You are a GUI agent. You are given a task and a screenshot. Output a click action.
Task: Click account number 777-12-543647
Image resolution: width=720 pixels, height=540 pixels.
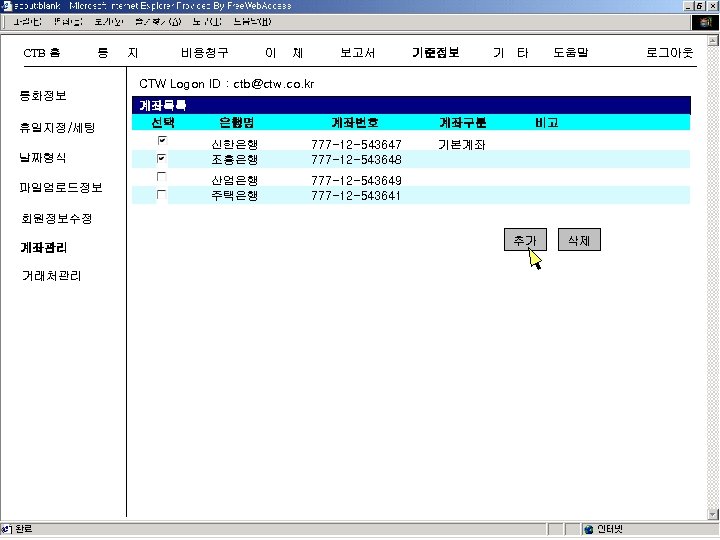pyautogui.click(x=356, y=144)
